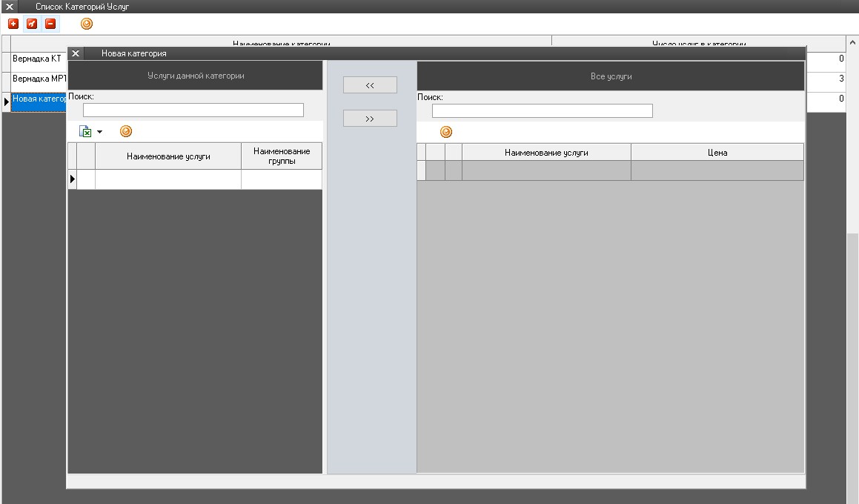Sort by Наименование услуги in left table
The image size is (859, 504).
pyautogui.click(x=168, y=156)
